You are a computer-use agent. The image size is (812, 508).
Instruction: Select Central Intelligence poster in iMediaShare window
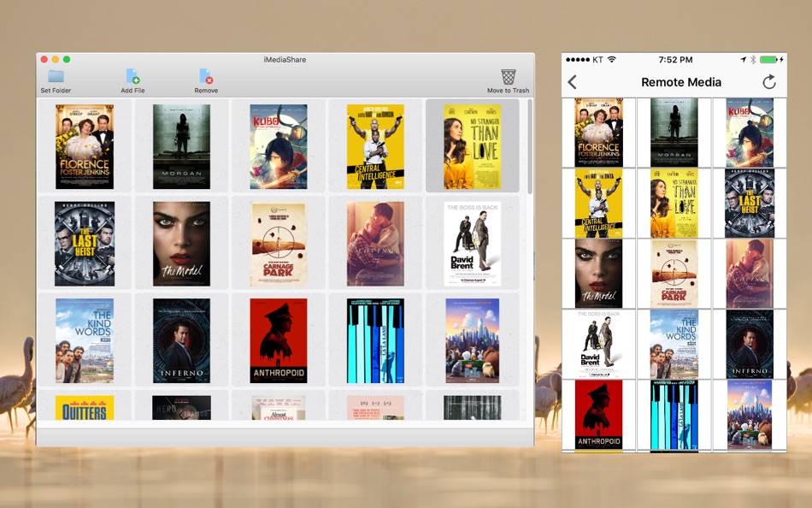click(x=375, y=147)
